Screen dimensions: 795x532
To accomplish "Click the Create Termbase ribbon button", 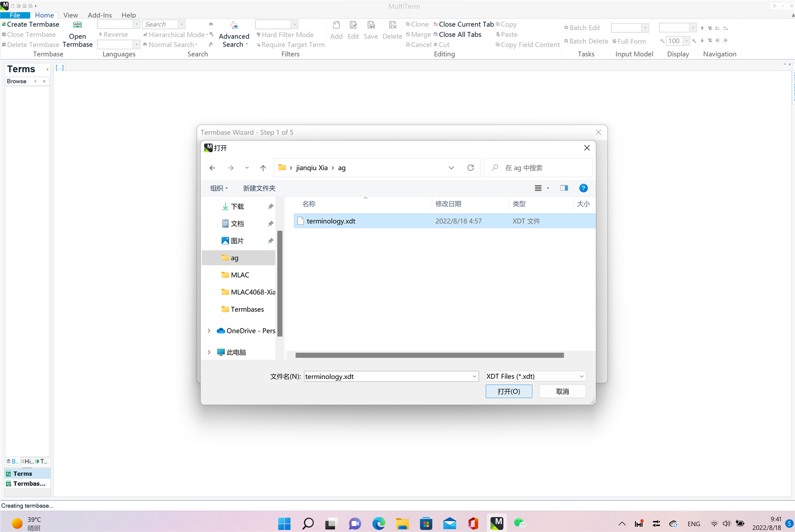I will tap(30, 24).
